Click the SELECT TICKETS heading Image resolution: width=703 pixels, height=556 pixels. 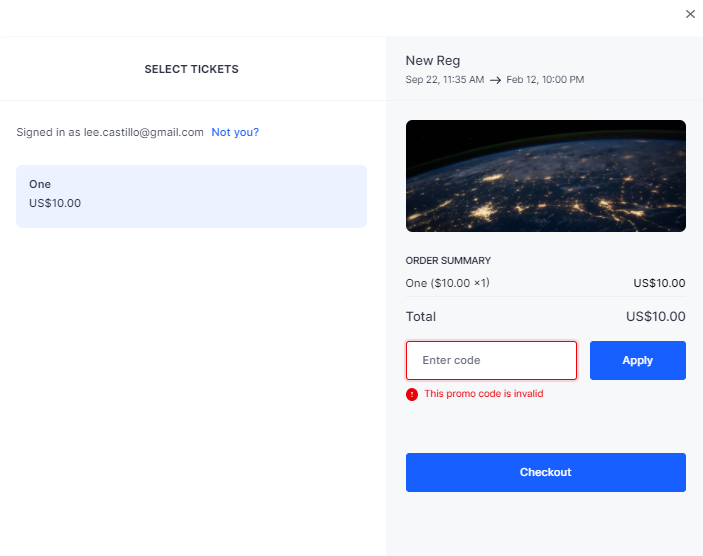tap(191, 69)
